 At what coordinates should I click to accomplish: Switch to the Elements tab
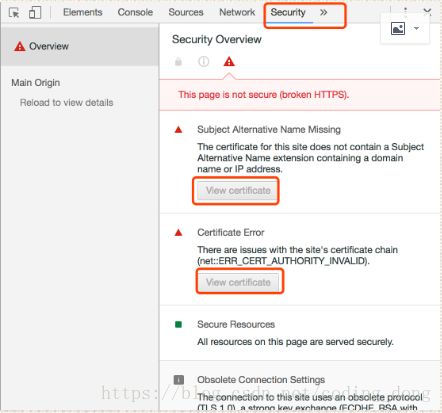pyautogui.click(x=83, y=12)
